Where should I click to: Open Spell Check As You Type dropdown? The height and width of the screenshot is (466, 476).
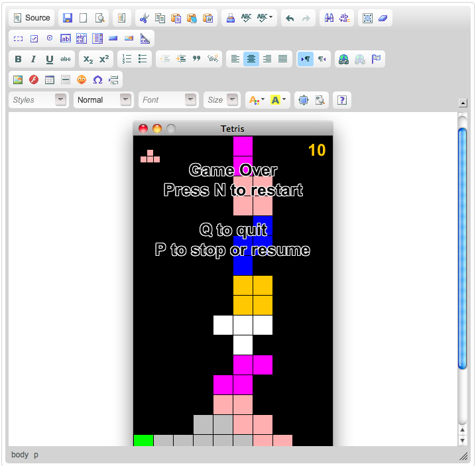coord(265,18)
